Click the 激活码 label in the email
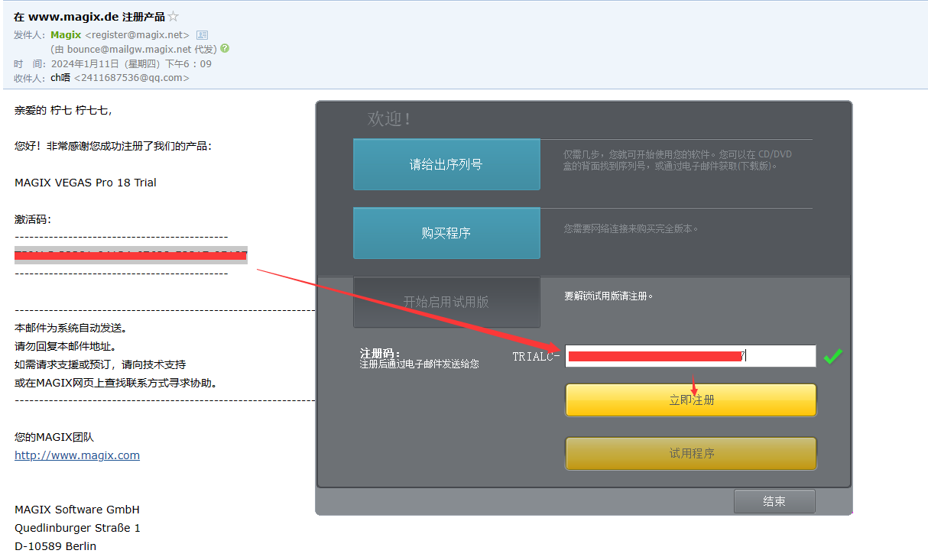 coord(33,220)
